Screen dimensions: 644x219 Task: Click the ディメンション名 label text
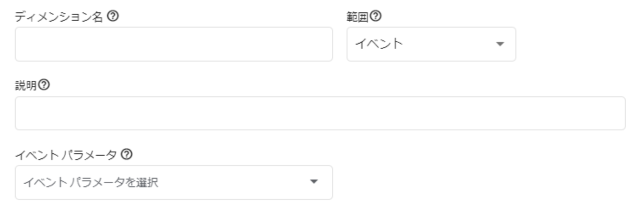(59, 17)
